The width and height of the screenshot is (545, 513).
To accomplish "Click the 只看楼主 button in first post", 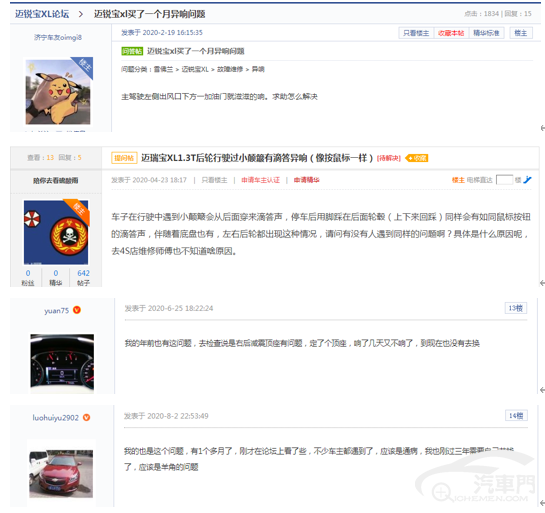I will tap(416, 33).
